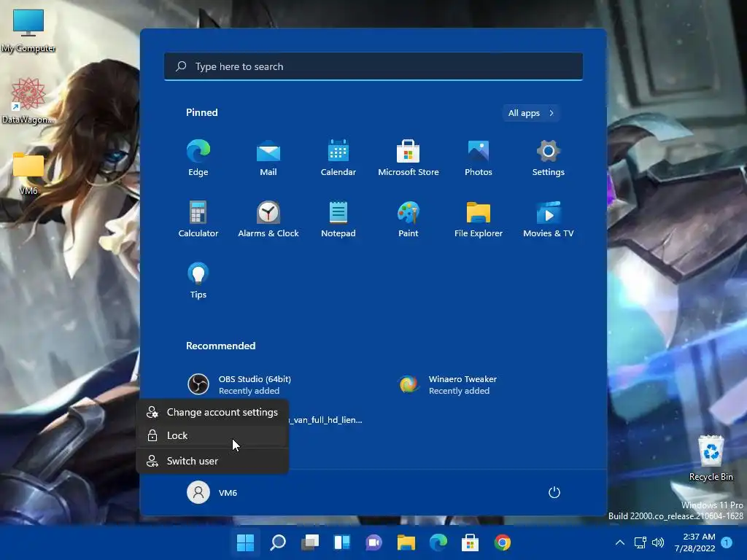Viewport: 747px width, 560px height.
Task: Open the Tips app
Action: (198, 281)
